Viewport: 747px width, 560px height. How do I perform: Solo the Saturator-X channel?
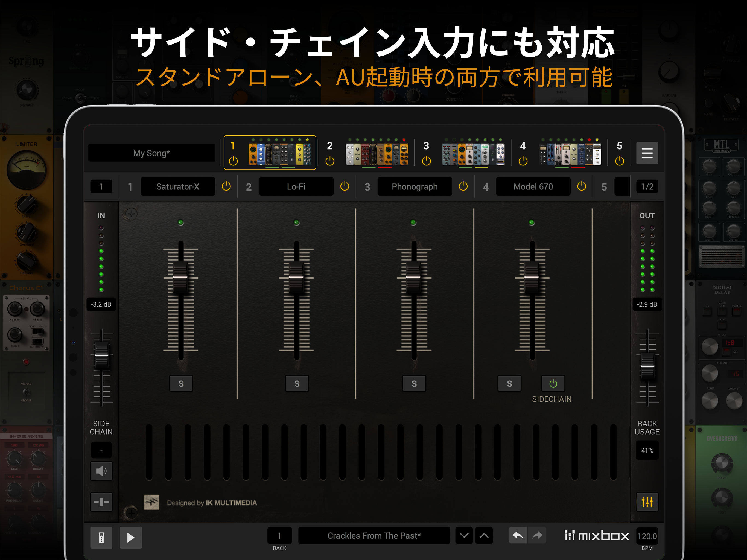coord(181,383)
